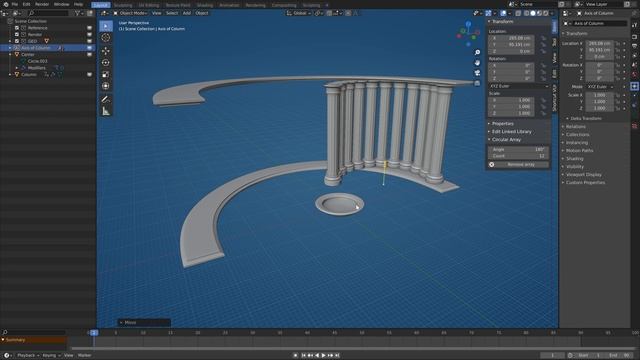Open the viewport Add menu
640x360 pixels.
(187, 13)
